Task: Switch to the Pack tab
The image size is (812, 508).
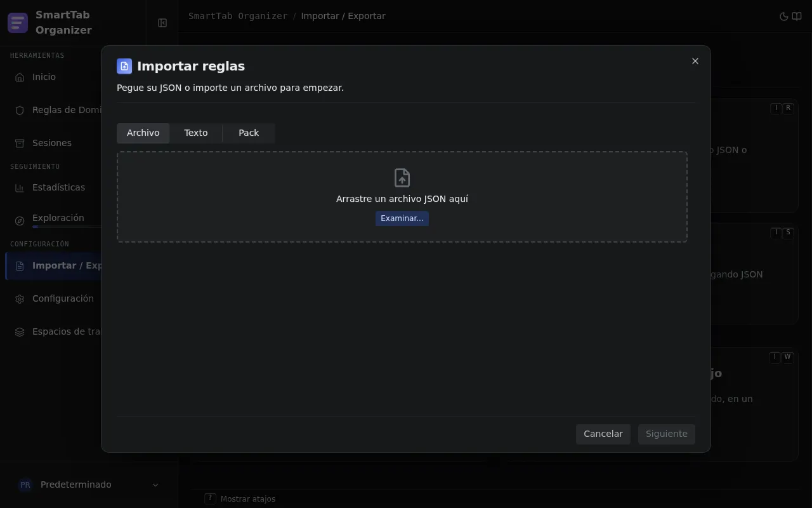Action: pos(249,133)
